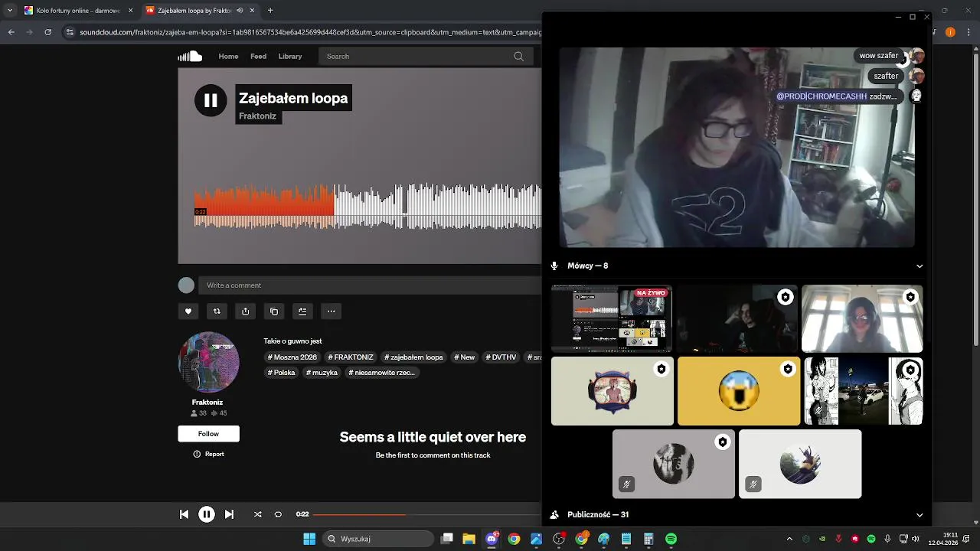Image resolution: width=980 pixels, height=551 pixels.
Task: Add track to Next up queue icon
Action: 302,311
